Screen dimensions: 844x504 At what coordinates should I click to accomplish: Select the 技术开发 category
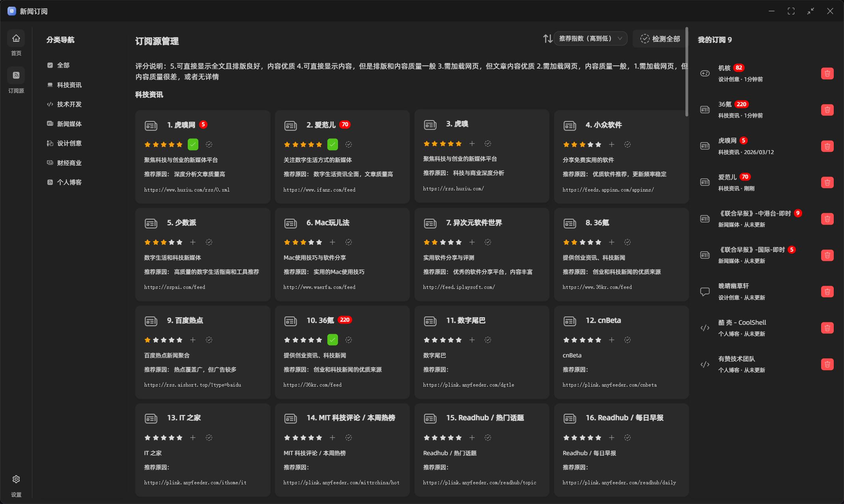click(x=69, y=104)
